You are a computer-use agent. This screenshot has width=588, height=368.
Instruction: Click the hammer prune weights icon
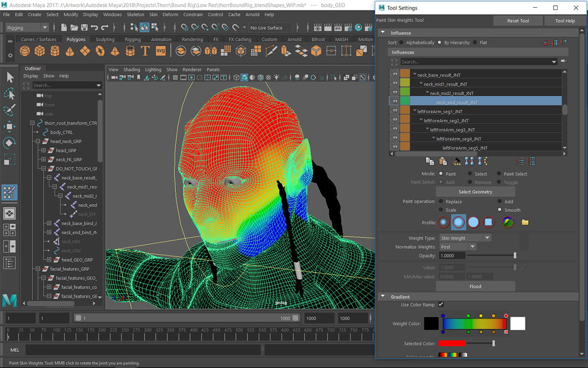(x=457, y=161)
